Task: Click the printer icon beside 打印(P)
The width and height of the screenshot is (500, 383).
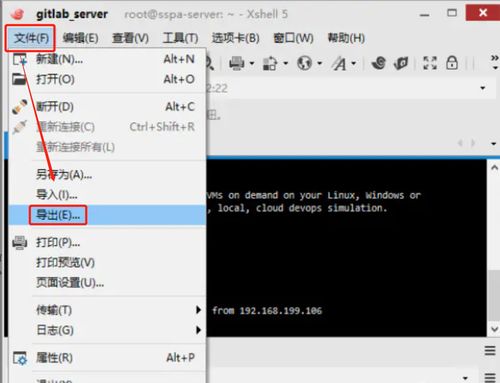Action: 20,242
